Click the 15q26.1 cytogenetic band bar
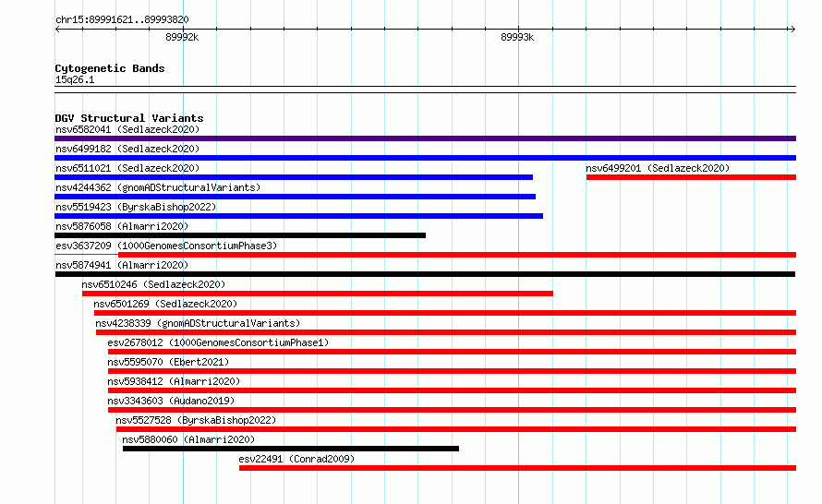822x504 pixels. point(425,90)
